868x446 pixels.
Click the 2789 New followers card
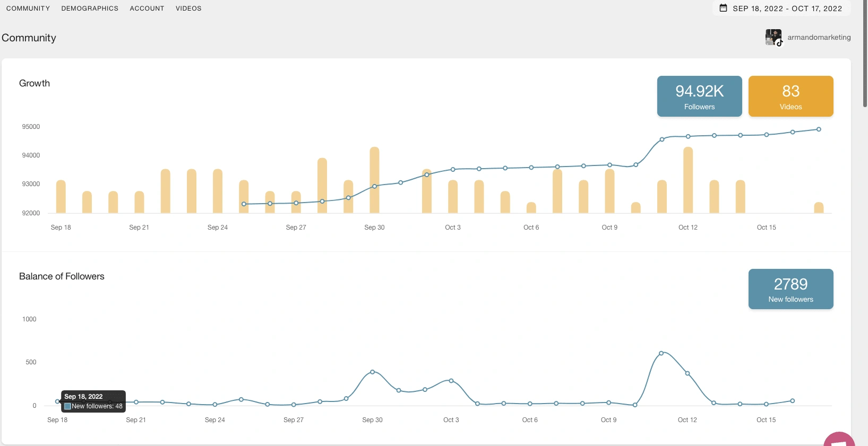[790, 289]
